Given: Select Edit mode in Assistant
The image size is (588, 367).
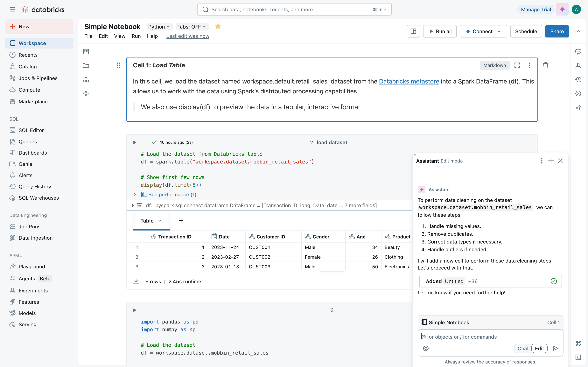Looking at the screenshot, I should tap(539, 348).
